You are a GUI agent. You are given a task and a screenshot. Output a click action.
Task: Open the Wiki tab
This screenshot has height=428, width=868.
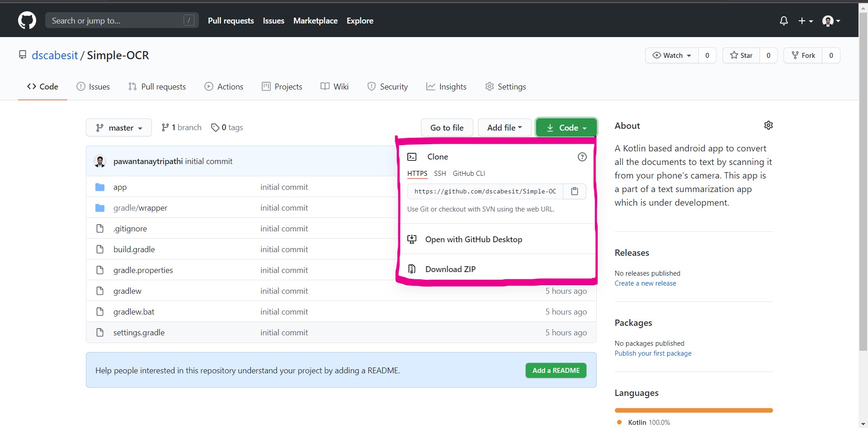(x=335, y=87)
